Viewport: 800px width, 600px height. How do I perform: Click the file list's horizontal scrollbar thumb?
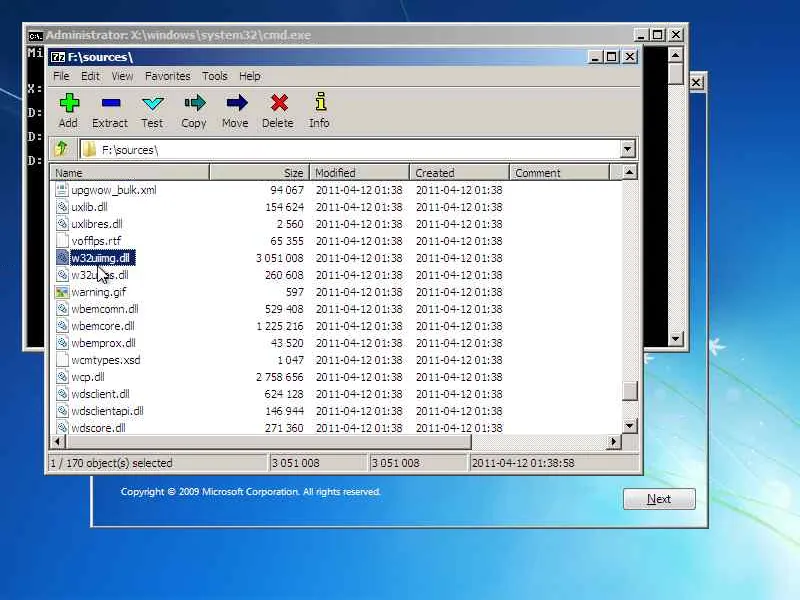pyautogui.click(x=268, y=442)
